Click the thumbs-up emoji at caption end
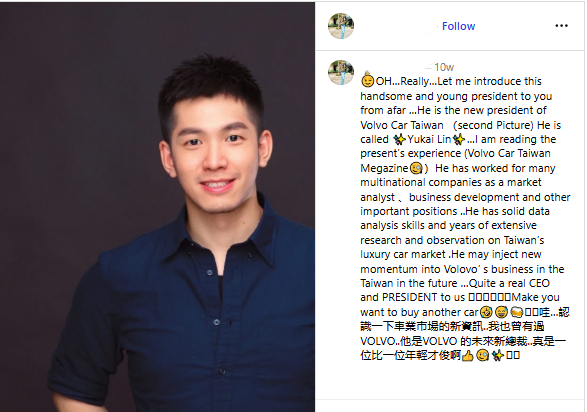Viewport: 587px width, 412px height. tap(467, 355)
